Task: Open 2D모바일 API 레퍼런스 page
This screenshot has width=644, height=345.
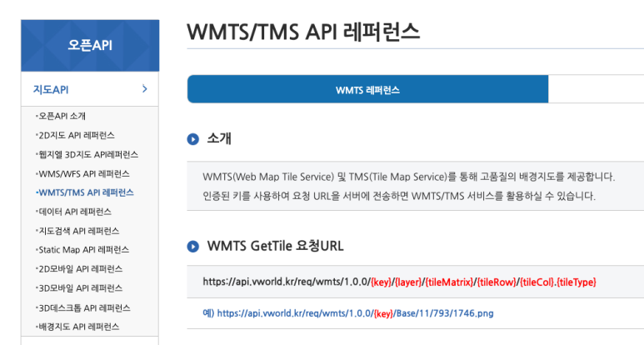Action: 80,269
